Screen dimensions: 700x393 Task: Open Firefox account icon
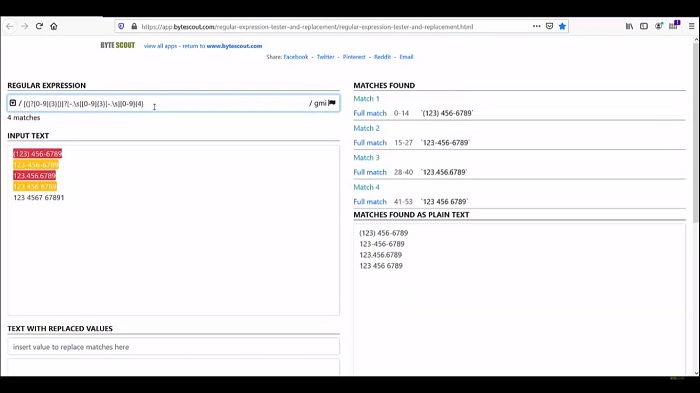[658, 26]
